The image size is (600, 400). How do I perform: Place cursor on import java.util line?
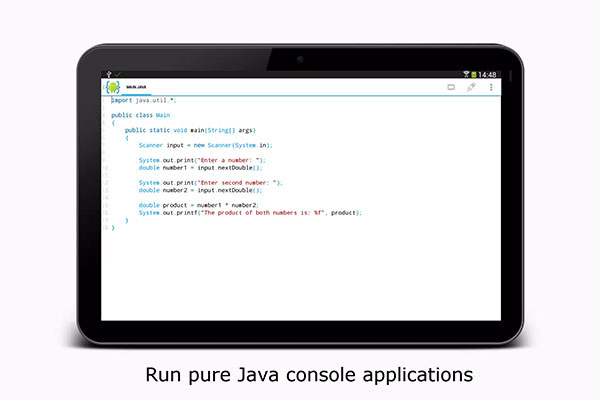coord(143,100)
